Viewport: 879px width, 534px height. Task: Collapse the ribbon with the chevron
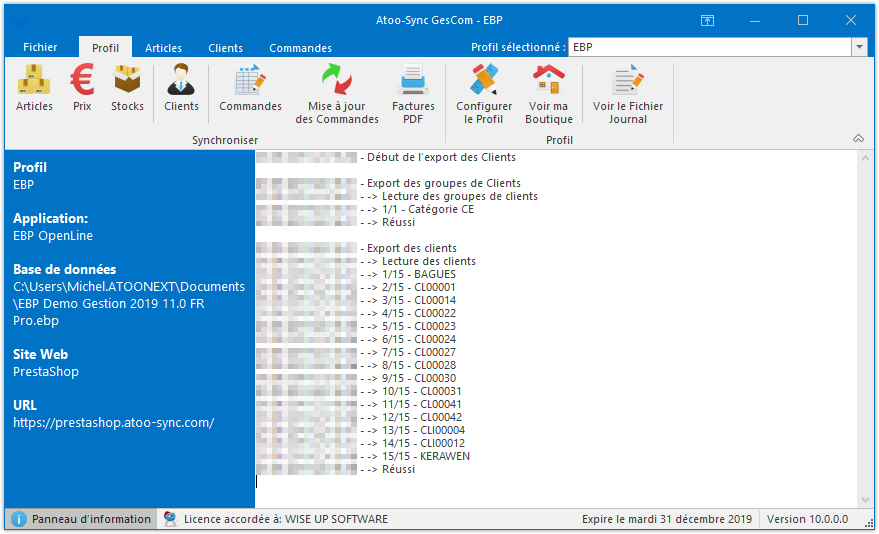click(858, 138)
